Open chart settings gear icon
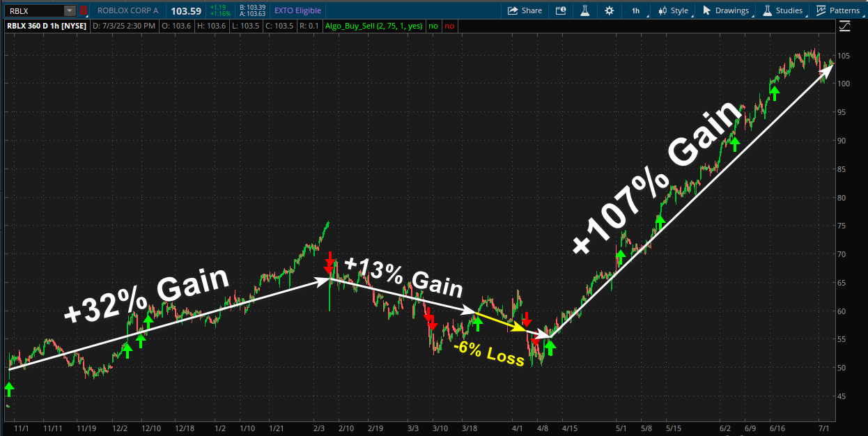868x436 pixels. pos(610,10)
